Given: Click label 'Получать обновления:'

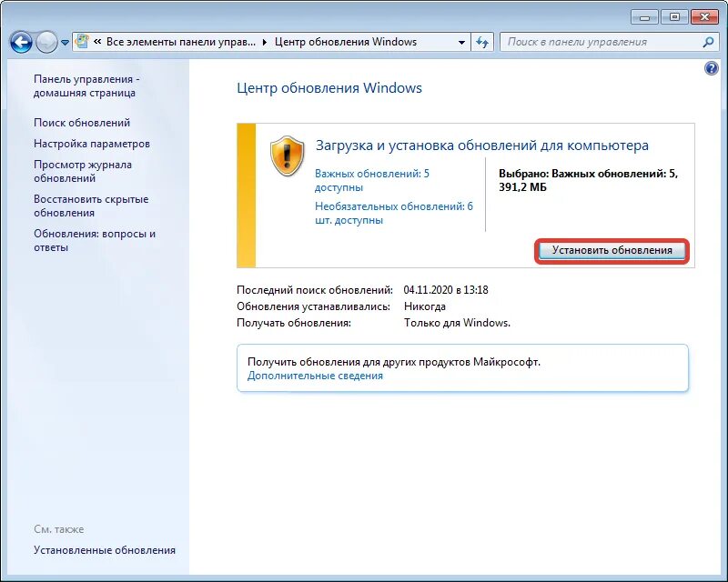Looking at the screenshot, I should (294, 323).
